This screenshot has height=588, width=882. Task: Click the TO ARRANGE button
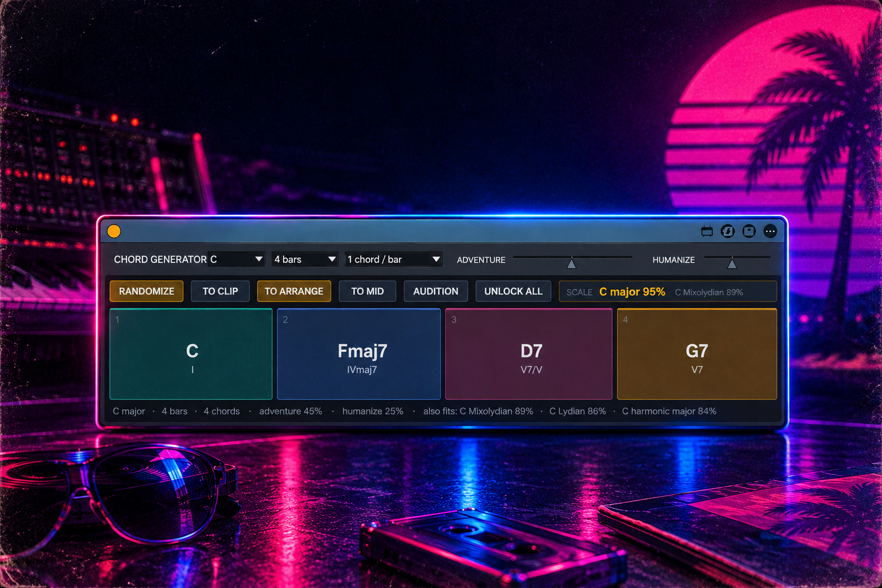[x=294, y=291]
